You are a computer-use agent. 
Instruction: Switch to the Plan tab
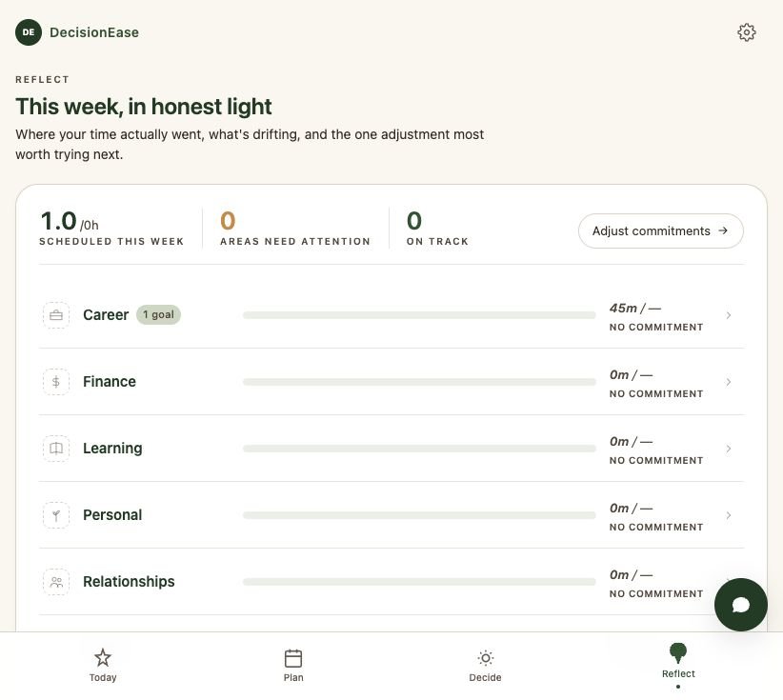293,665
